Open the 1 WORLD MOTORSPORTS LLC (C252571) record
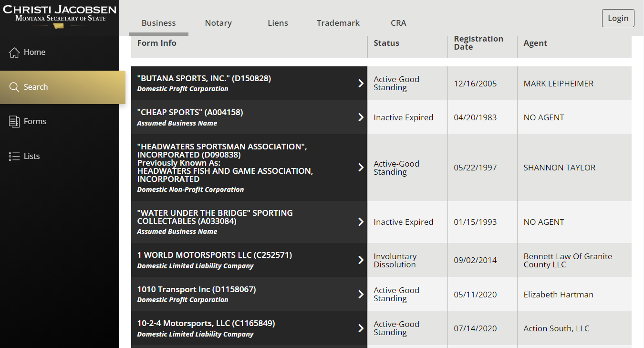 [249, 260]
